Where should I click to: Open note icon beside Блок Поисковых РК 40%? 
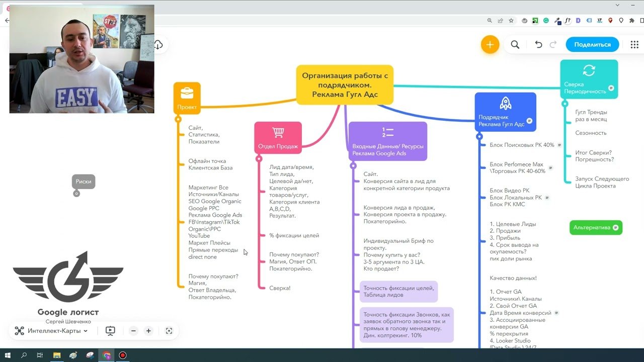pyautogui.click(x=559, y=145)
